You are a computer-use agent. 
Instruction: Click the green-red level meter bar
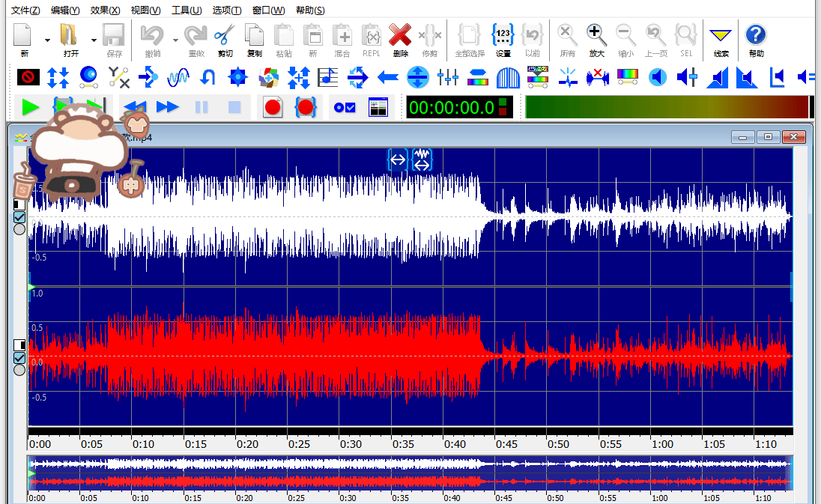tap(667, 107)
